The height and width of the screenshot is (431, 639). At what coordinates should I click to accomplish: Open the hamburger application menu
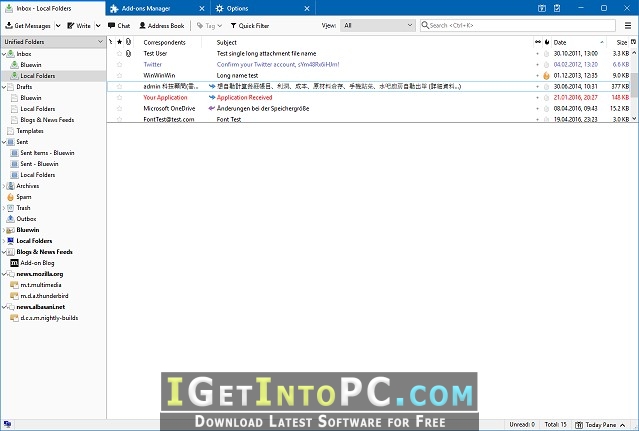[x=628, y=26]
